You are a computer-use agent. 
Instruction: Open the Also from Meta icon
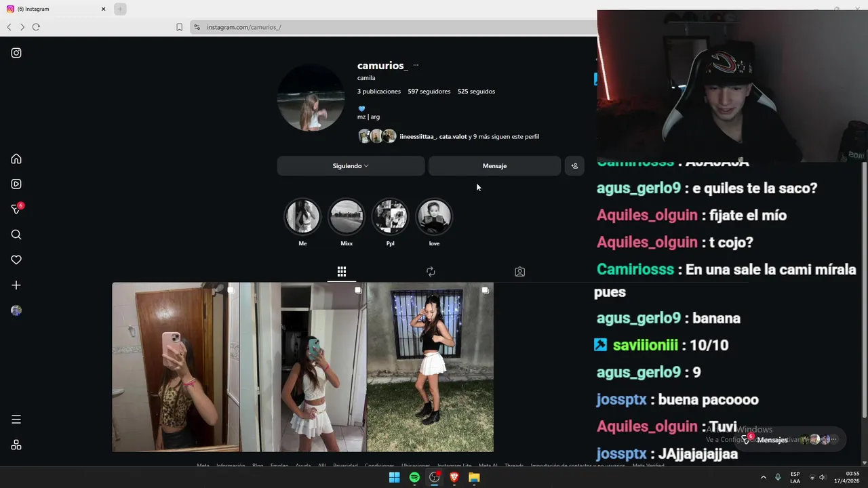click(x=16, y=445)
